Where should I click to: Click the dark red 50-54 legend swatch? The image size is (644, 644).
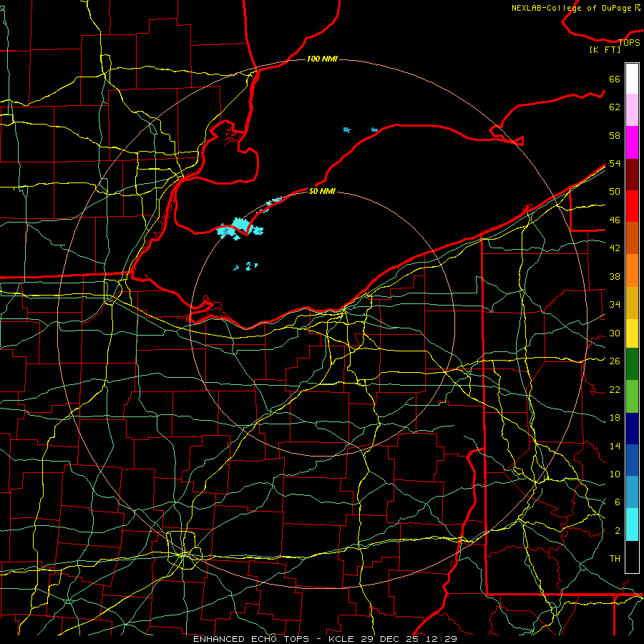pos(632,174)
